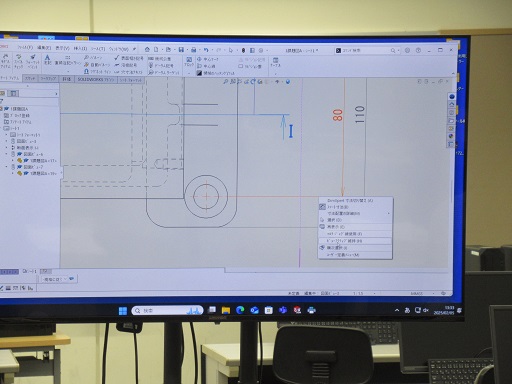The height and width of the screenshot is (384, 512).
Task: Click the Balloon annotation tool
Action: pyautogui.click(x=93, y=58)
